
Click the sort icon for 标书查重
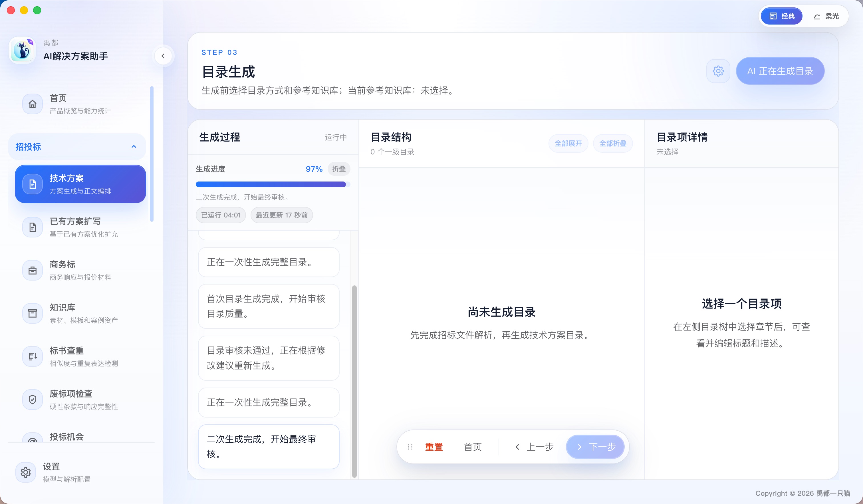pyautogui.click(x=33, y=356)
